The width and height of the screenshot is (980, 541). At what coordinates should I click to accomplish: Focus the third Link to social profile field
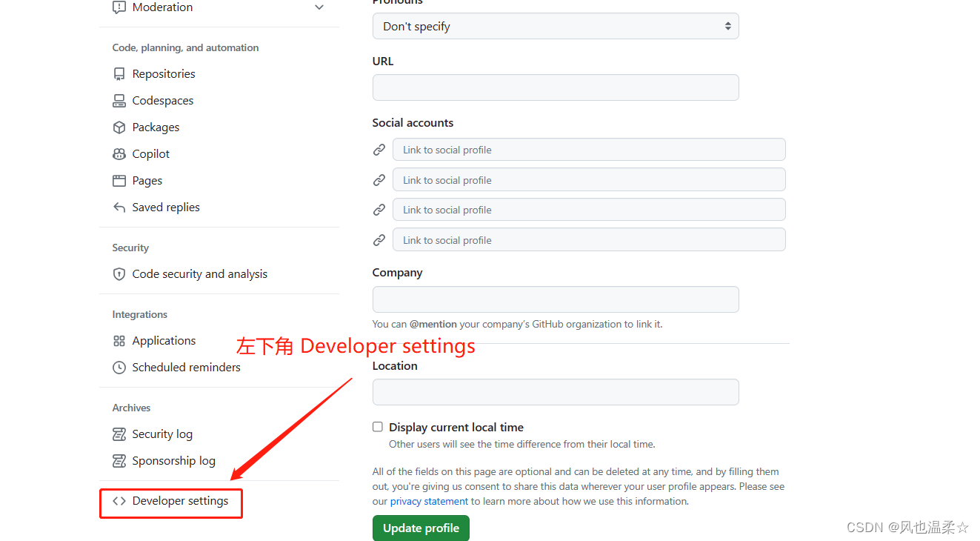tap(589, 210)
